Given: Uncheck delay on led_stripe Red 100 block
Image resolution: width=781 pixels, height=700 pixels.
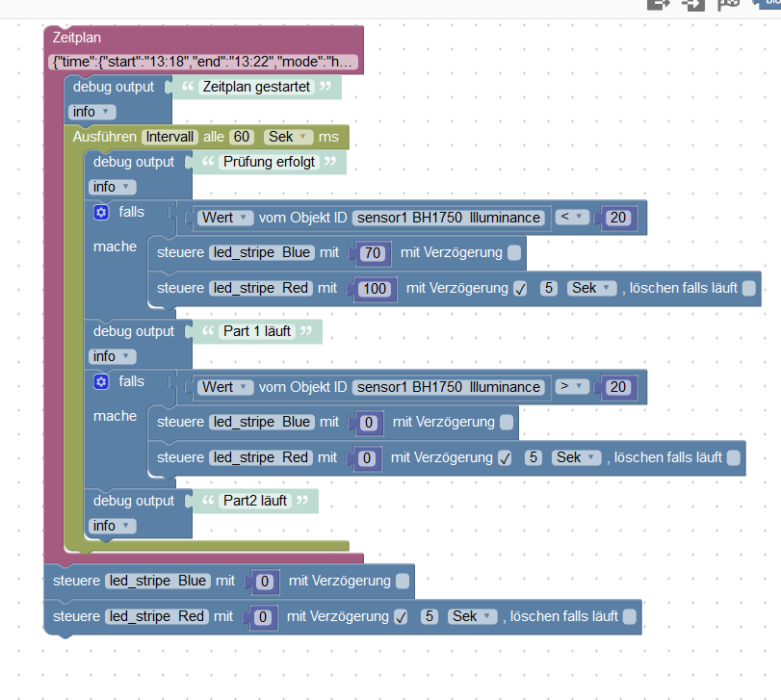Looking at the screenshot, I should [520, 289].
